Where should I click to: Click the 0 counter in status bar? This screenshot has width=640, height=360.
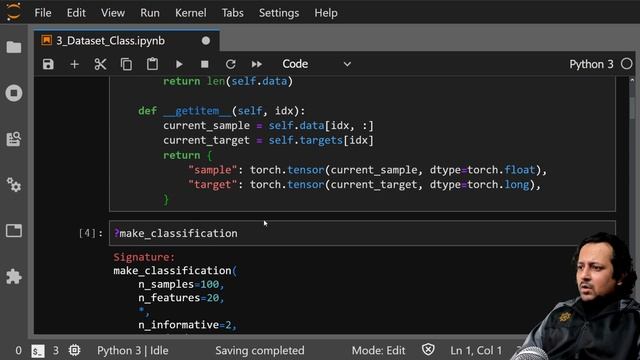pyautogui.click(x=18, y=351)
